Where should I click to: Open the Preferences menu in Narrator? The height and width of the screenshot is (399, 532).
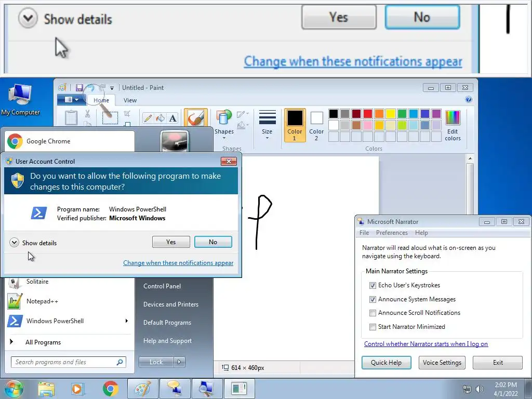(392, 233)
